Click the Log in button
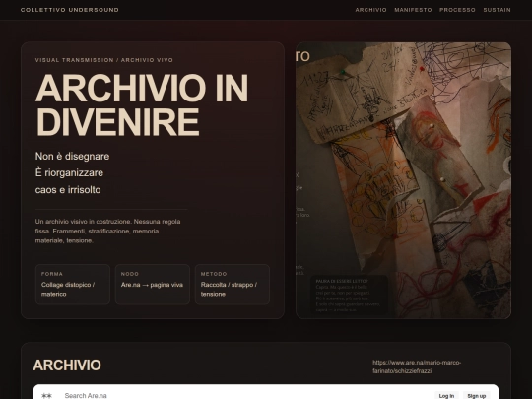 pos(446,396)
